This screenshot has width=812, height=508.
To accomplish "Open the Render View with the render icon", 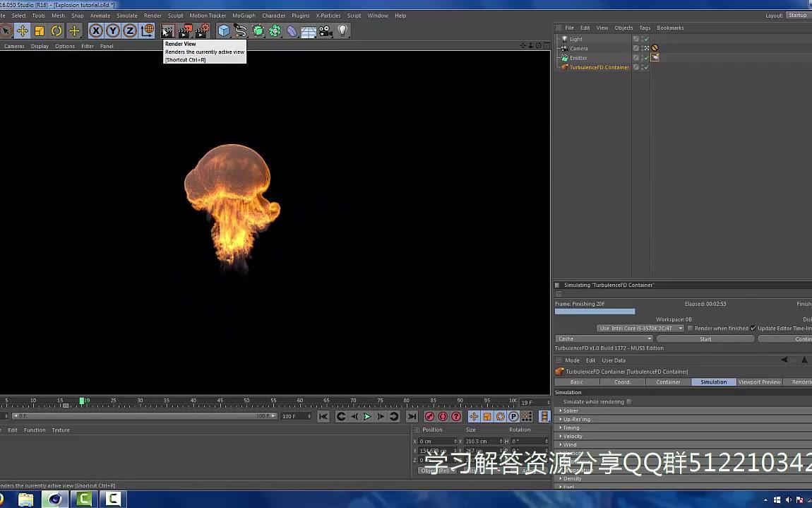I will tap(167, 30).
